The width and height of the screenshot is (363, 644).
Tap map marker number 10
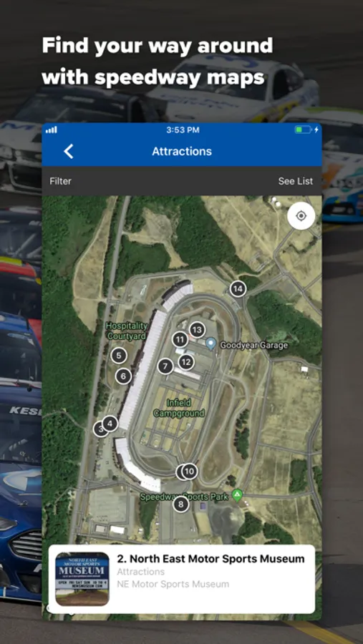189,472
